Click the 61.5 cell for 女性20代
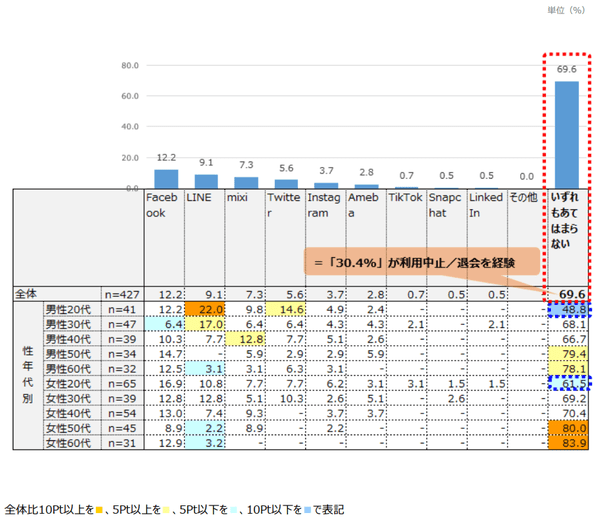The width and height of the screenshot is (600, 522). click(568, 383)
